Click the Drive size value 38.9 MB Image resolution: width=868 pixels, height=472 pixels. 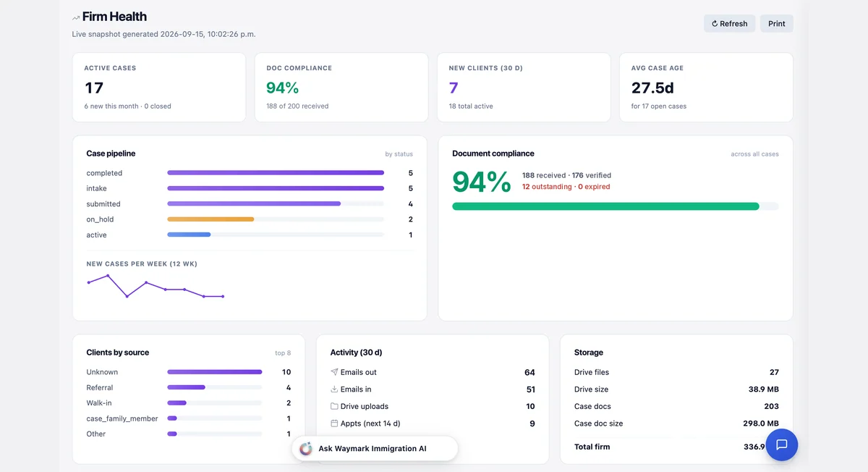tap(764, 389)
